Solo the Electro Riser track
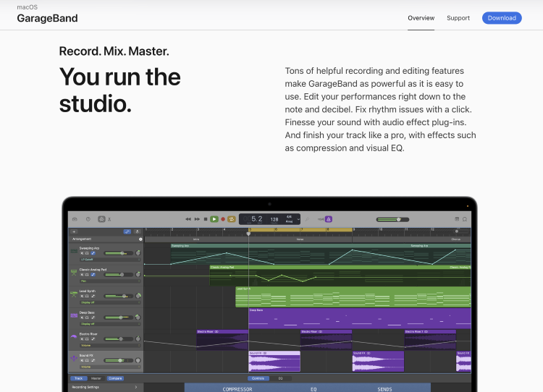543x392 pixels. (87, 339)
